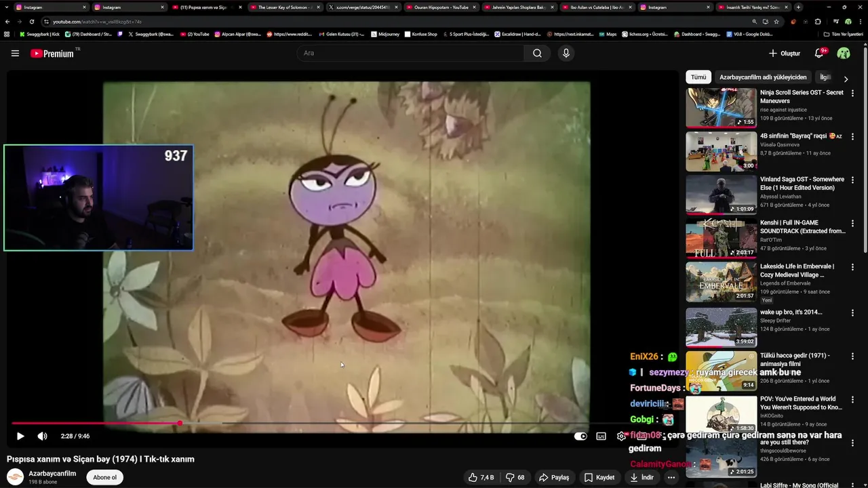Open Kenshi Full IN-GAME SOUNDTRACK thumbnail
The height and width of the screenshot is (488, 868).
coord(721,239)
